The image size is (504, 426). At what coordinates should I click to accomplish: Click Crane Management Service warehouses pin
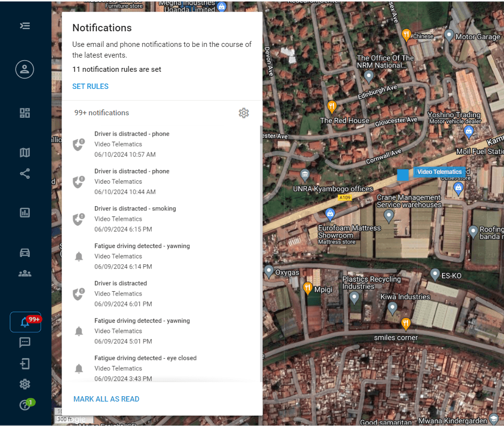coord(389,216)
